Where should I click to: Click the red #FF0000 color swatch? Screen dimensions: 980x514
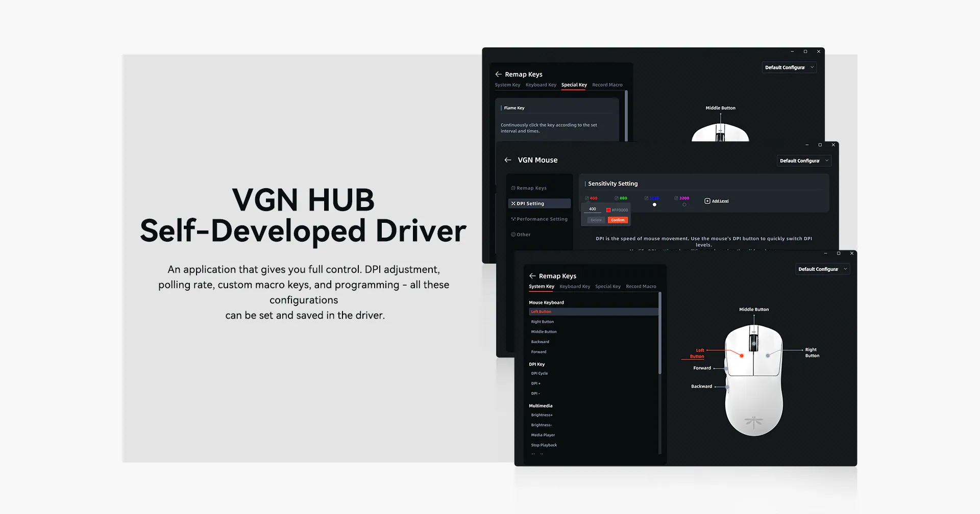point(608,210)
